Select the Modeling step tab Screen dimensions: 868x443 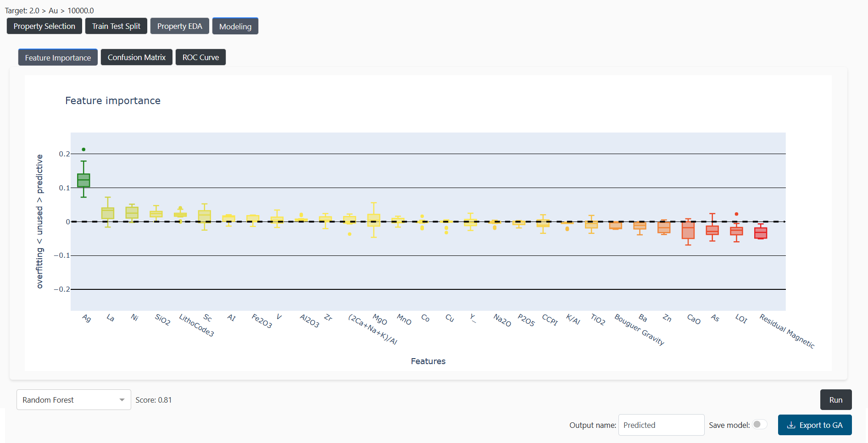[235, 26]
